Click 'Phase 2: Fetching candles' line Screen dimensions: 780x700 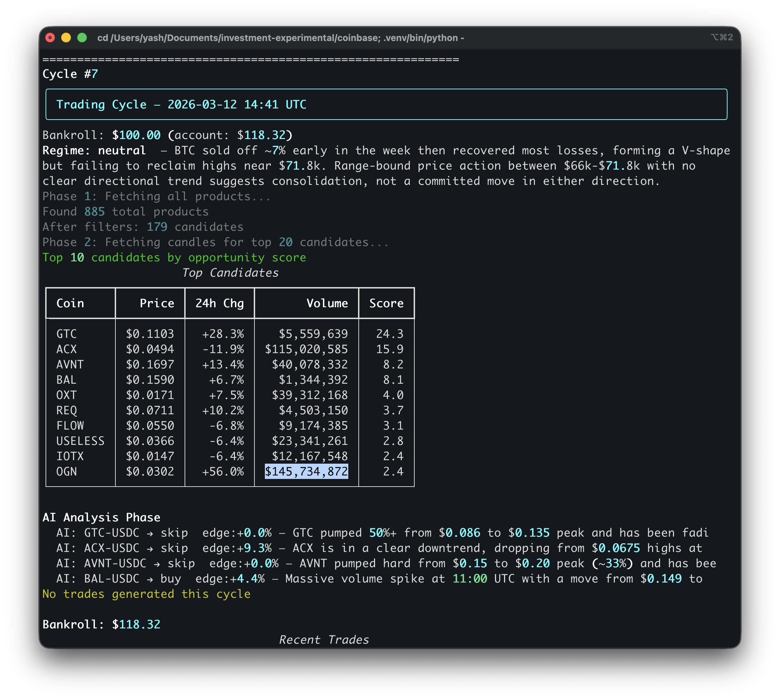pos(216,242)
